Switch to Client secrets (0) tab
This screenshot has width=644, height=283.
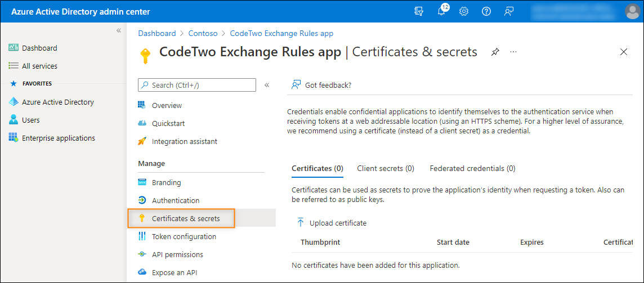coord(386,169)
